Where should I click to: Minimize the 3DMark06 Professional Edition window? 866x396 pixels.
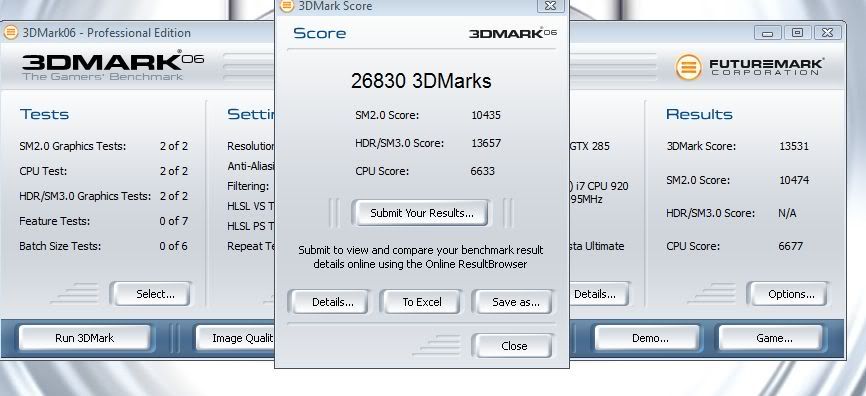click(767, 33)
